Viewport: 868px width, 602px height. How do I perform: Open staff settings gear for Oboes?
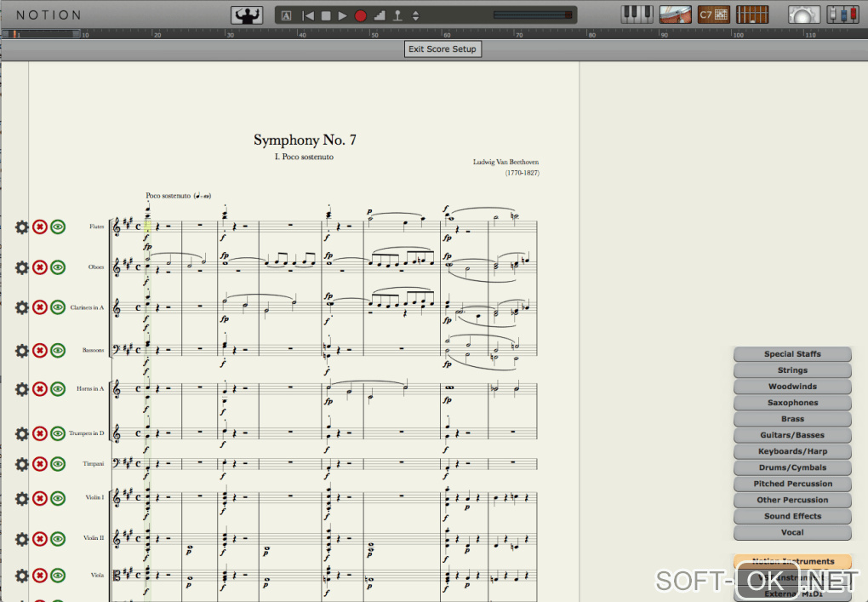coord(21,267)
